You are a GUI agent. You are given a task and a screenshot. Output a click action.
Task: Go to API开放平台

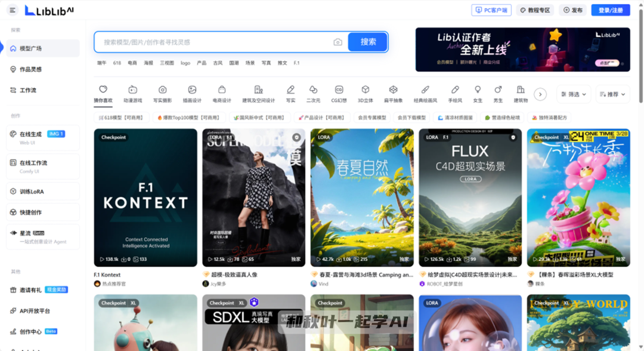43,311
